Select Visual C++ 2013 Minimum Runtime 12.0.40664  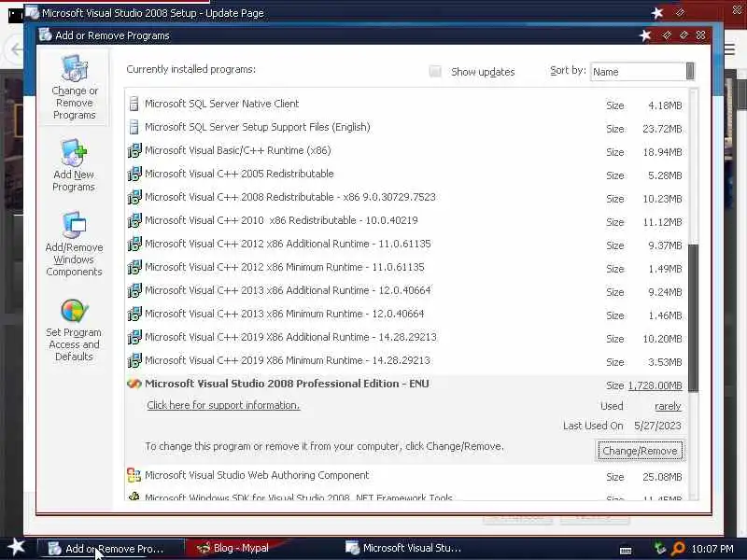(x=406, y=314)
